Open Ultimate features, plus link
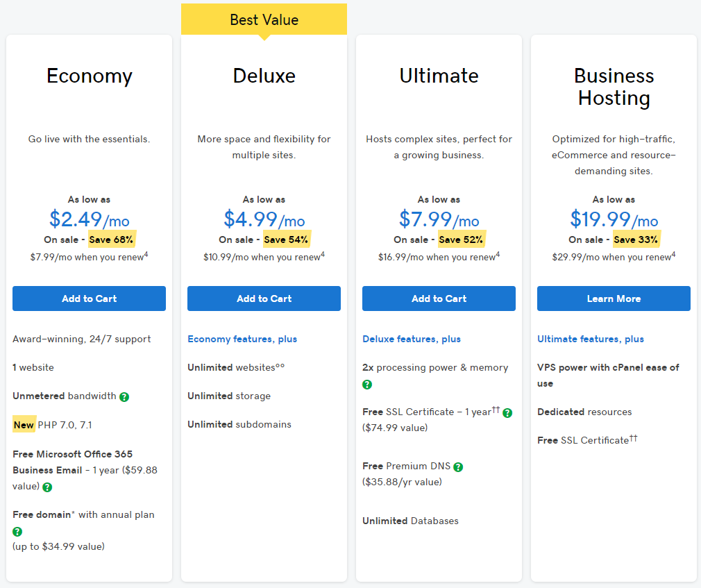 point(590,339)
